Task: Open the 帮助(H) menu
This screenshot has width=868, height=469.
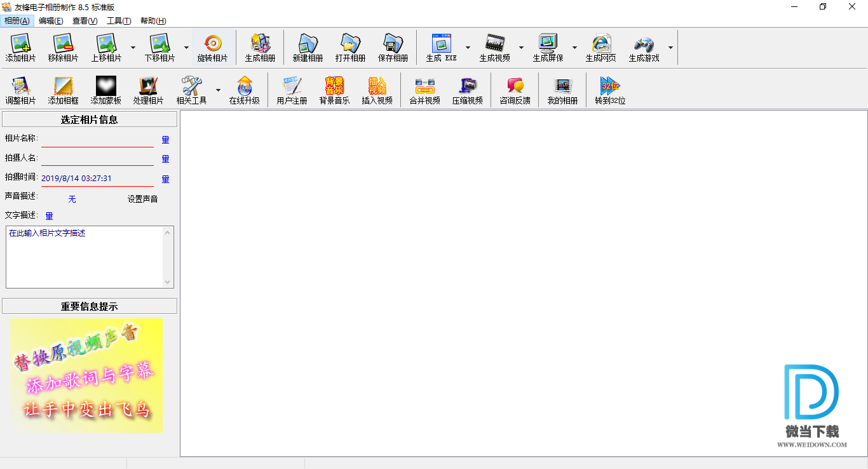Action: click(153, 21)
